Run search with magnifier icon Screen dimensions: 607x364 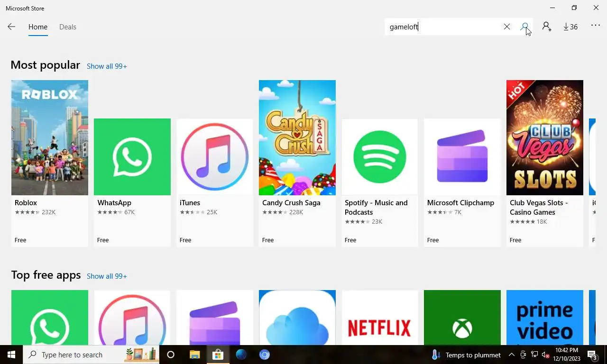tap(524, 27)
